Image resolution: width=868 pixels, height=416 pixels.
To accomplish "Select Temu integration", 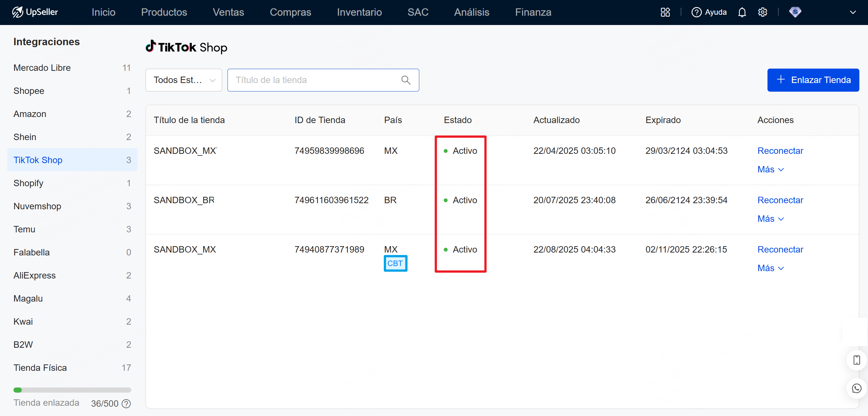I will pos(72,229).
